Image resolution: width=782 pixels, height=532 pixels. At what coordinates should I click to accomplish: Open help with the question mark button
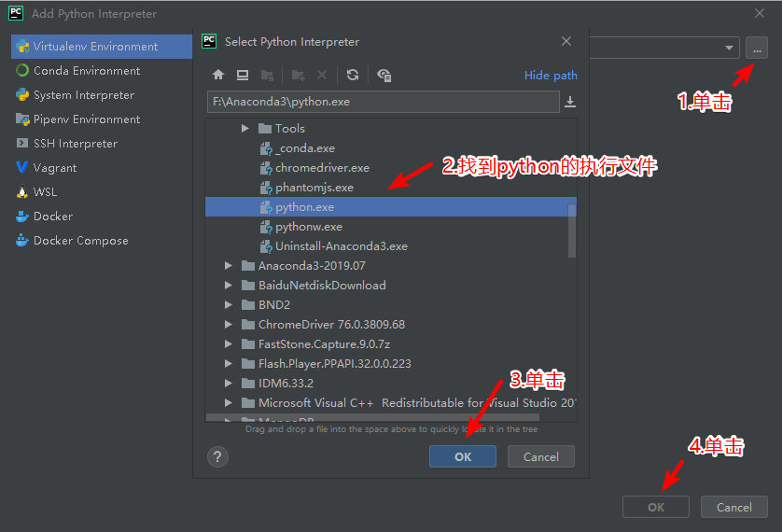pos(217,456)
